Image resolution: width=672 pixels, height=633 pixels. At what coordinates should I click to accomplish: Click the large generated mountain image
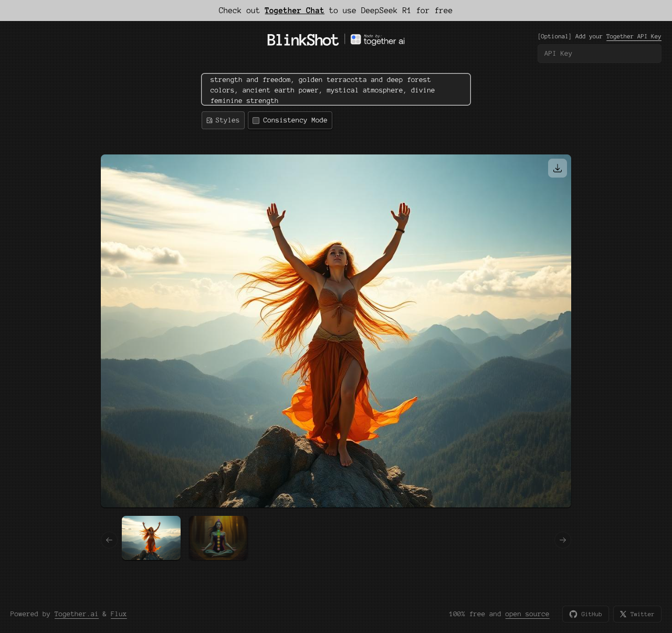coord(336,331)
